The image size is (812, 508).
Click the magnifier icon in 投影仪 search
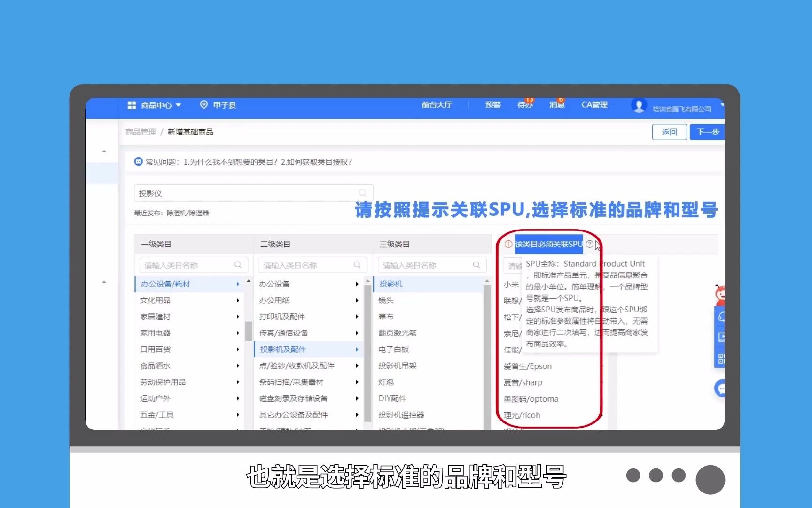pyautogui.click(x=362, y=193)
